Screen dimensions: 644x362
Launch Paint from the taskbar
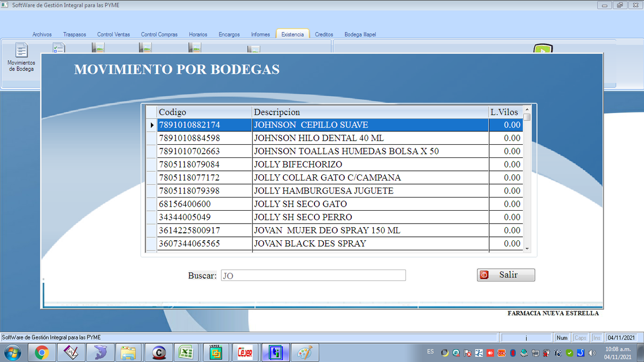(305, 353)
